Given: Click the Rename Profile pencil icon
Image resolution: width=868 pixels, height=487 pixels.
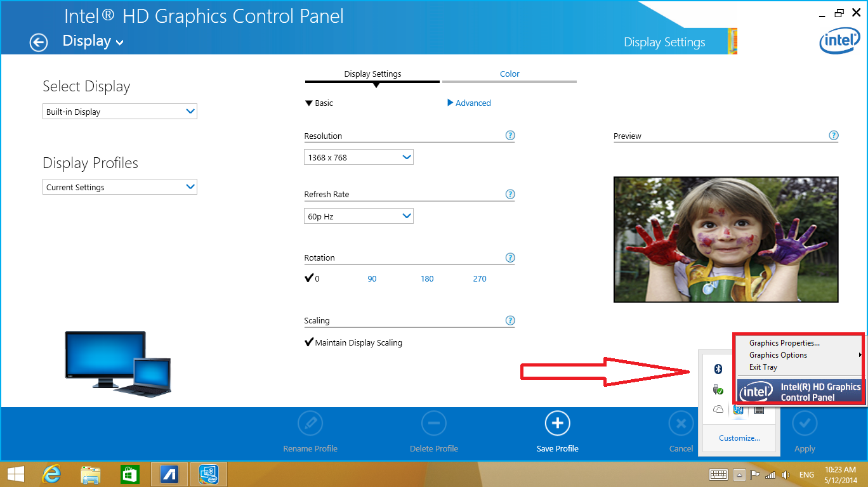Looking at the screenshot, I should click(310, 424).
